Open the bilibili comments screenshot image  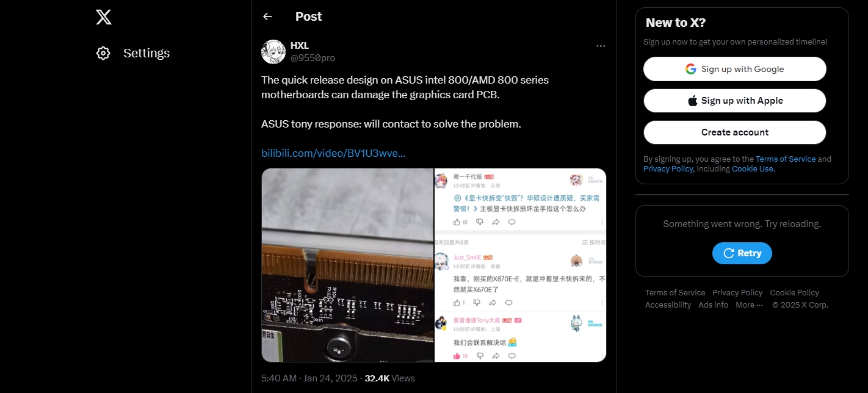click(521, 265)
